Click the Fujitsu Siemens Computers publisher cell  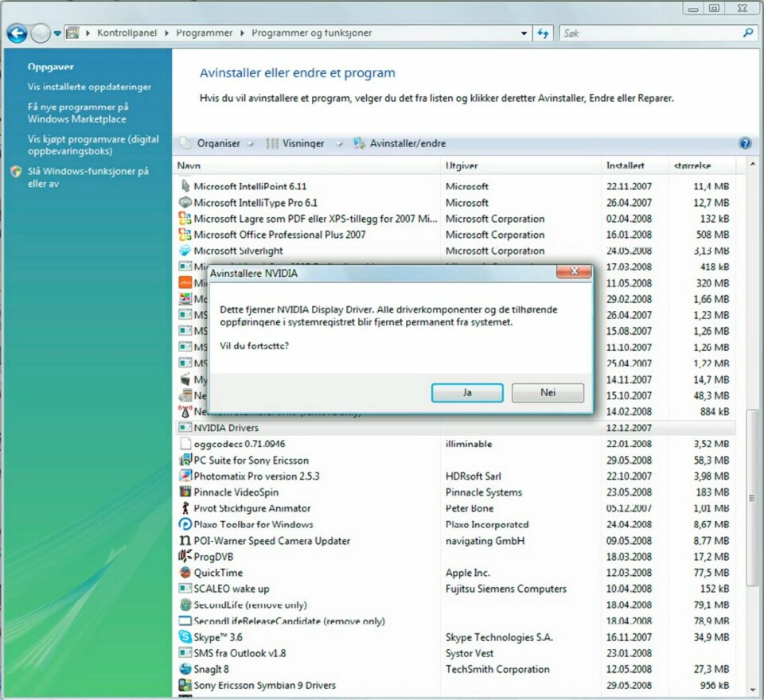click(506, 589)
